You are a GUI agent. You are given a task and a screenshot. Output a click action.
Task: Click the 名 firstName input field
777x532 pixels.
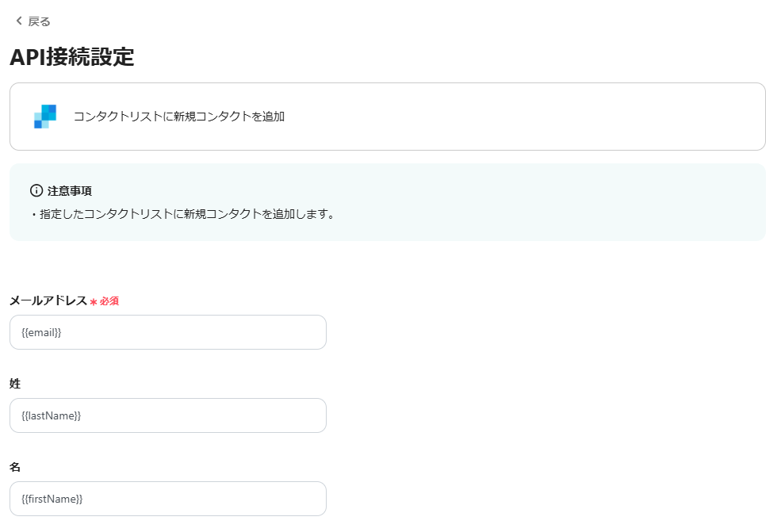coord(167,499)
